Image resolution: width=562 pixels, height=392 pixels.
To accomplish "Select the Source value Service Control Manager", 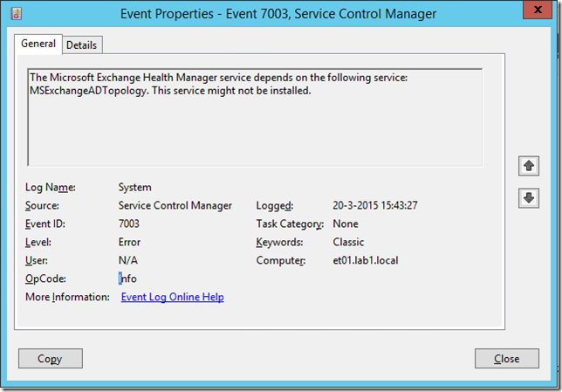I will click(x=175, y=205).
